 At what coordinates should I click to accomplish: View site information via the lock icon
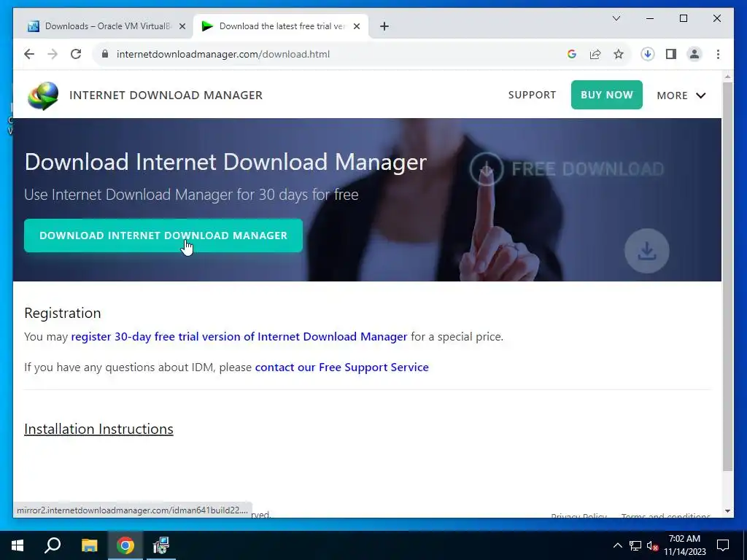point(105,54)
